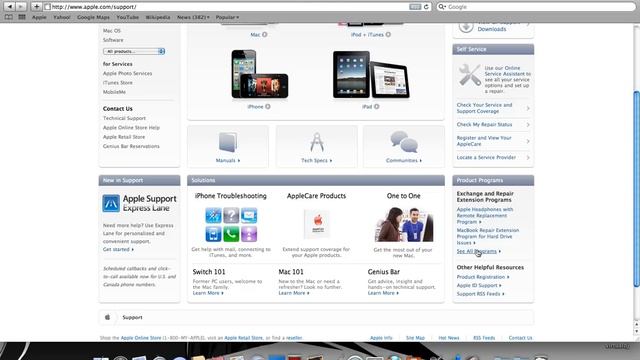Click the Express Lane blue road icon
640x360 pixels.
click(111, 203)
